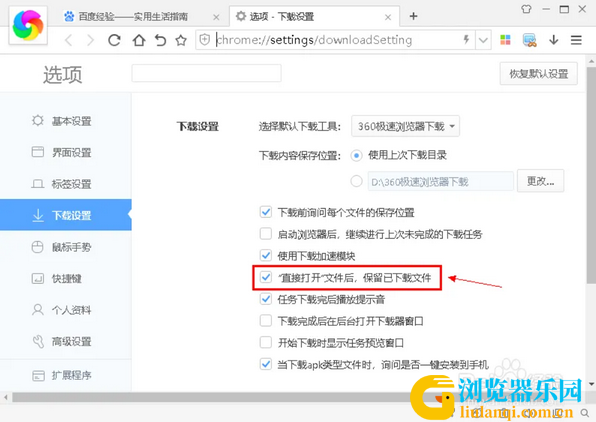The image size is (596, 422).
Task: Open 高级设置 in the sidebar
Action: (66, 341)
